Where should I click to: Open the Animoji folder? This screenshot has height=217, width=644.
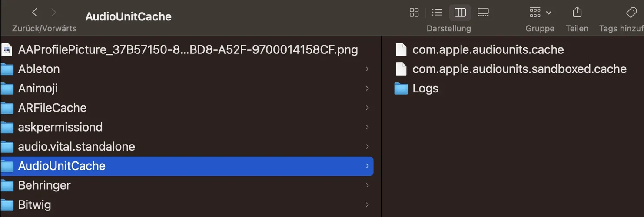click(38, 89)
